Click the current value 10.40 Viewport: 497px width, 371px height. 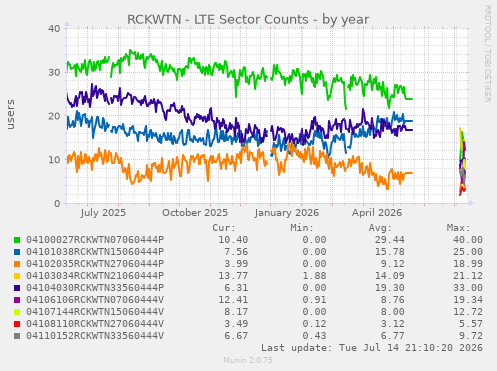pyautogui.click(x=233, y=240)
